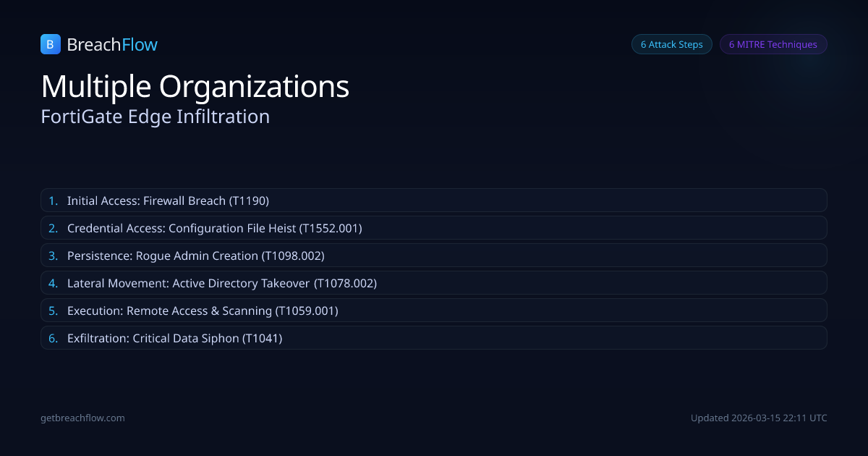Select the Lateral Movement: Active Directory Takeover row
This screenshot has width=868, height=456.
pos(221,283)
